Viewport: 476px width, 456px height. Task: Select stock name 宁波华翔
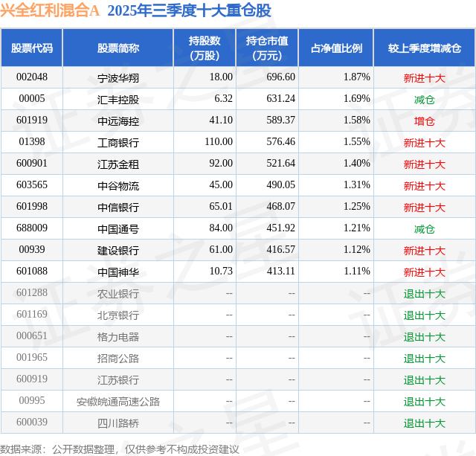tap(118, 78)
